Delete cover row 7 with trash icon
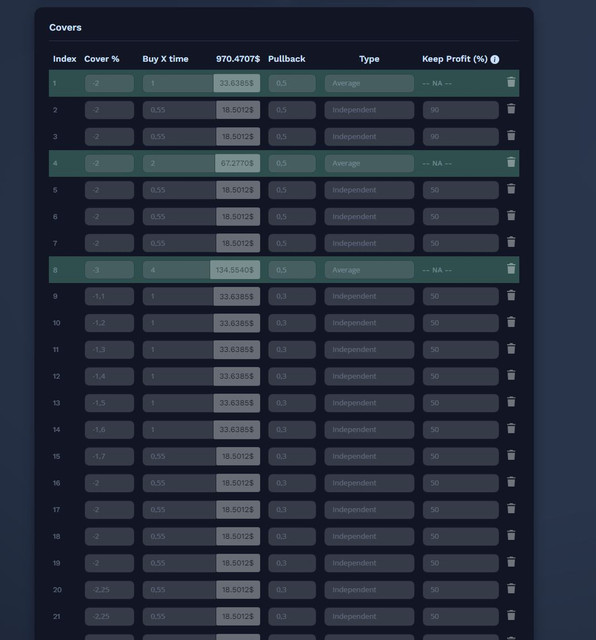This screenshot has height=640, width=596. pos(511,242)
